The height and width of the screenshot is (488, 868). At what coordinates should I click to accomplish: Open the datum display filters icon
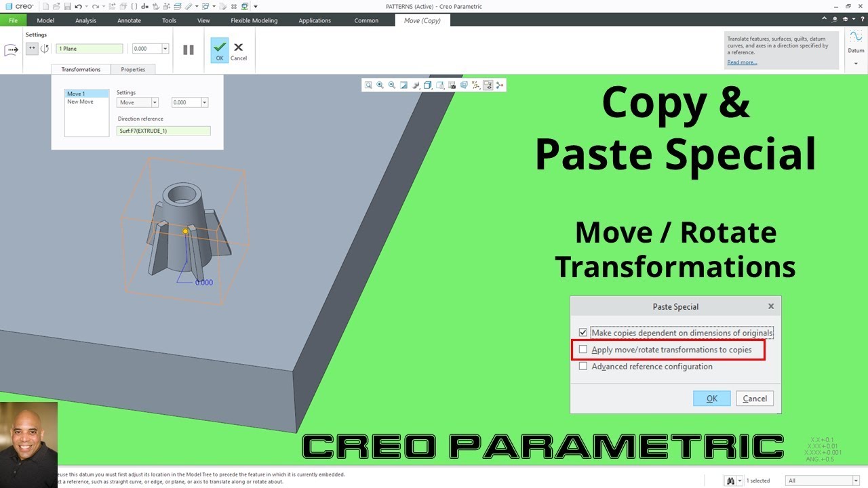(475, 85)
